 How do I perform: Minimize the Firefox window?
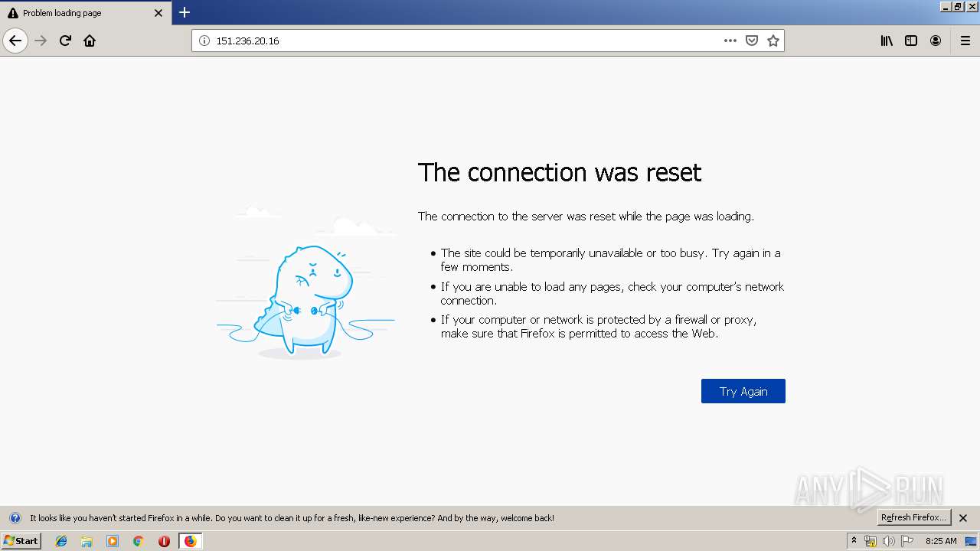pyautogui.click(x=946, y=6)
